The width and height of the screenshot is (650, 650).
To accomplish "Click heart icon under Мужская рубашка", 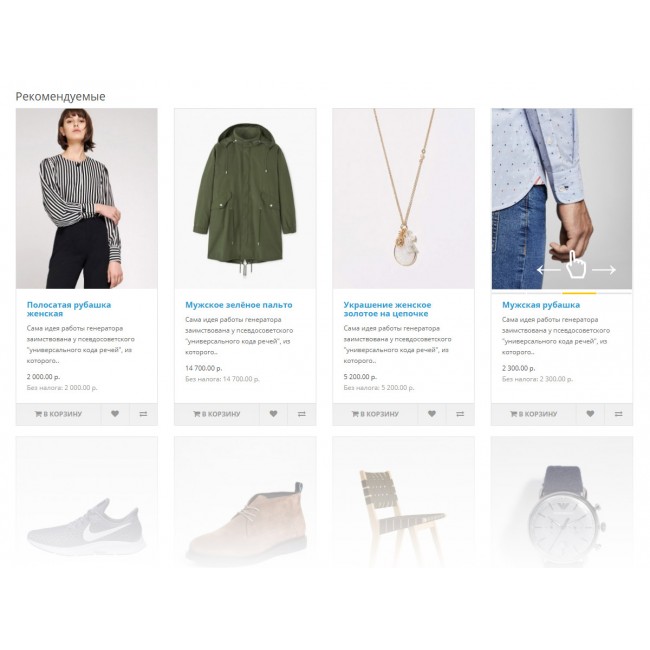I will point(590,414).
